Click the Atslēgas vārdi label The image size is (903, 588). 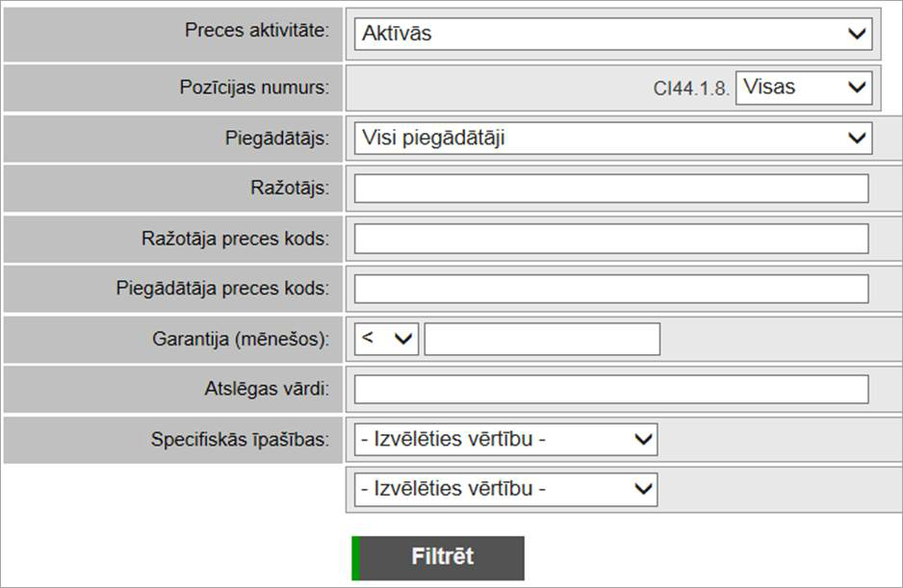pyautogui.click(x=260, y=389)
